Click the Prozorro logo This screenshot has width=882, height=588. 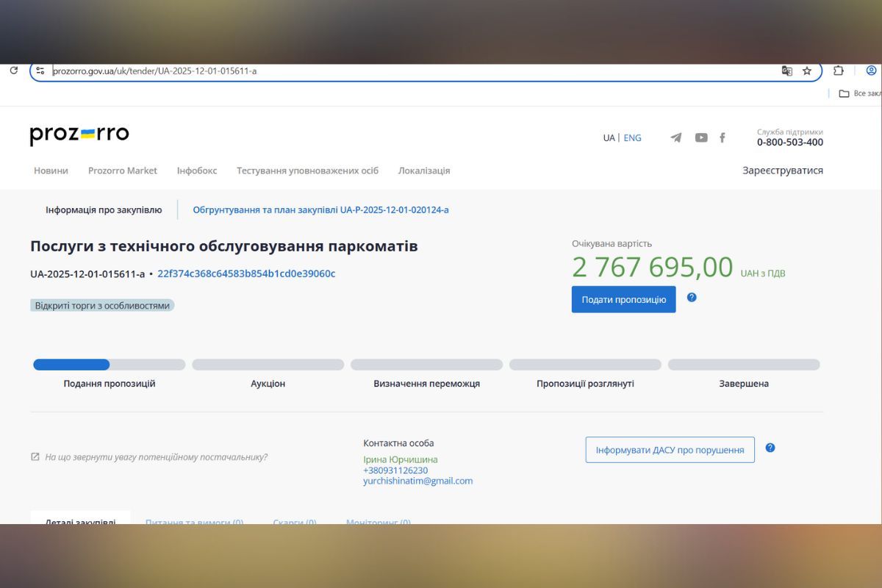pyautogui.click(x=79, y=134)
